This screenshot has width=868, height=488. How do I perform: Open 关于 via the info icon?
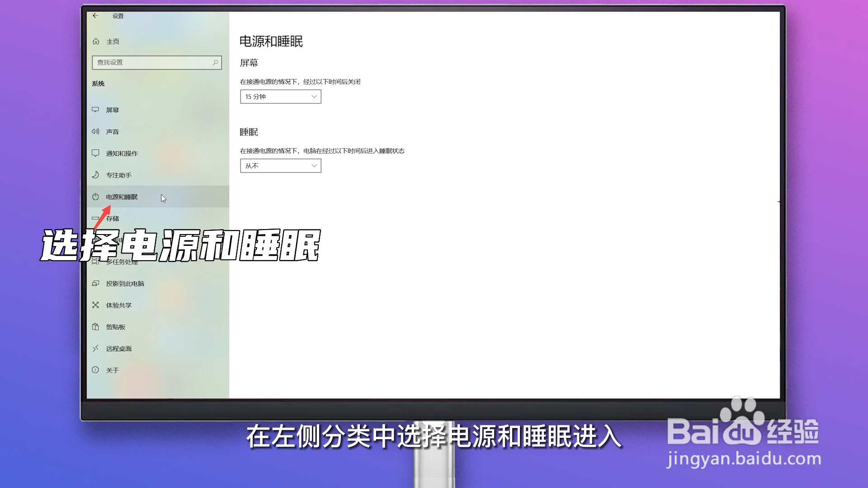(x=95, y=370)
